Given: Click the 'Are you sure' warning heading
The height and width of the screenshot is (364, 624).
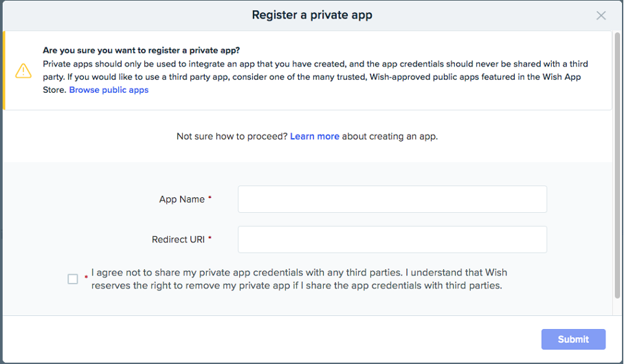Looking at the screenshot, I should (146, 50).
